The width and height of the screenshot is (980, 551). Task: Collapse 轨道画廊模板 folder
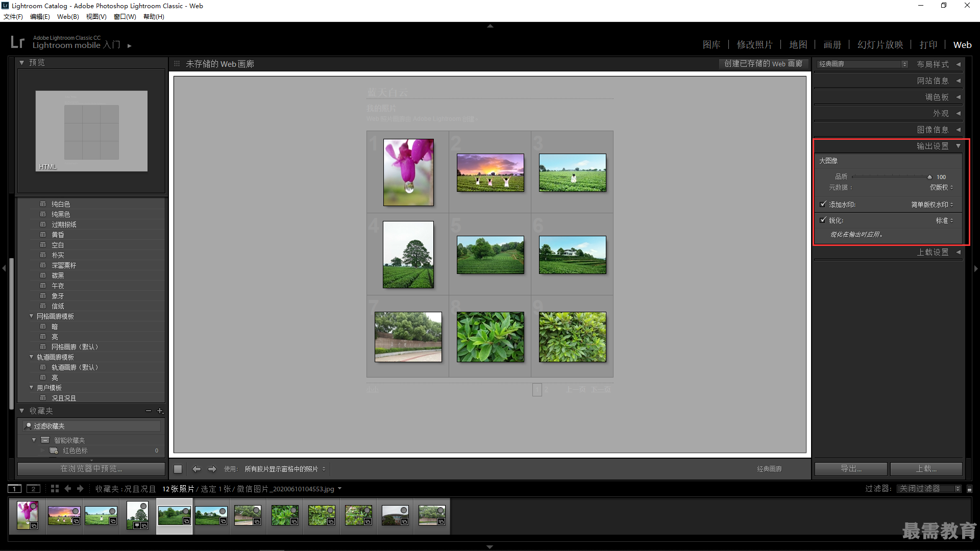(x=31, y=357)
